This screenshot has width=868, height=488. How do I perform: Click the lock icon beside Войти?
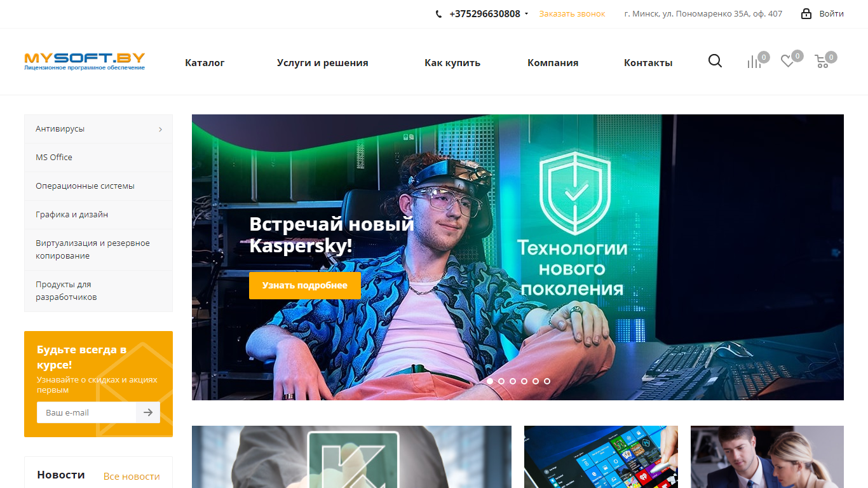[x=806, y=13]
